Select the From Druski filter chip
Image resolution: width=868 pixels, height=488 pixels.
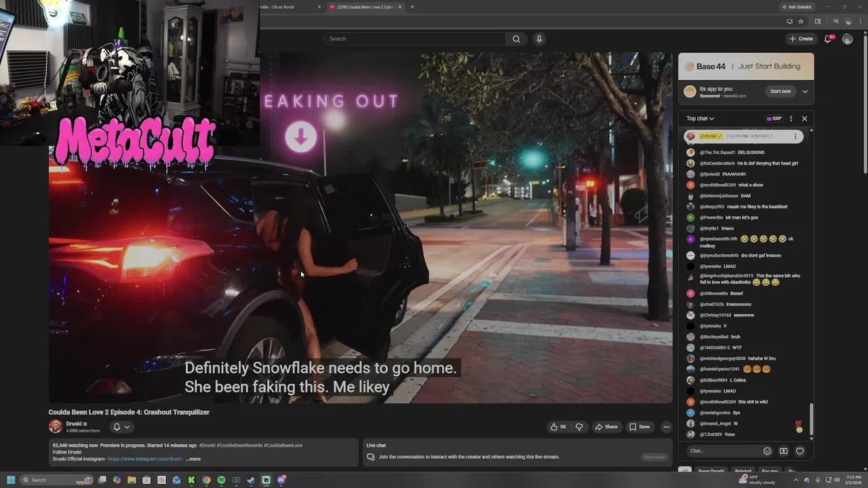click(x=712, y=470)
